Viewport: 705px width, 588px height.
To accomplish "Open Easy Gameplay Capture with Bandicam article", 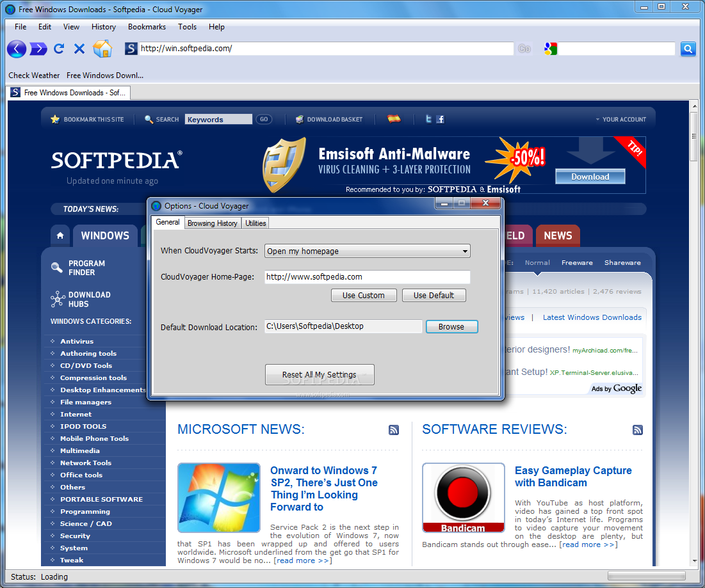I will pyautogui.click(x=573, y=477).
